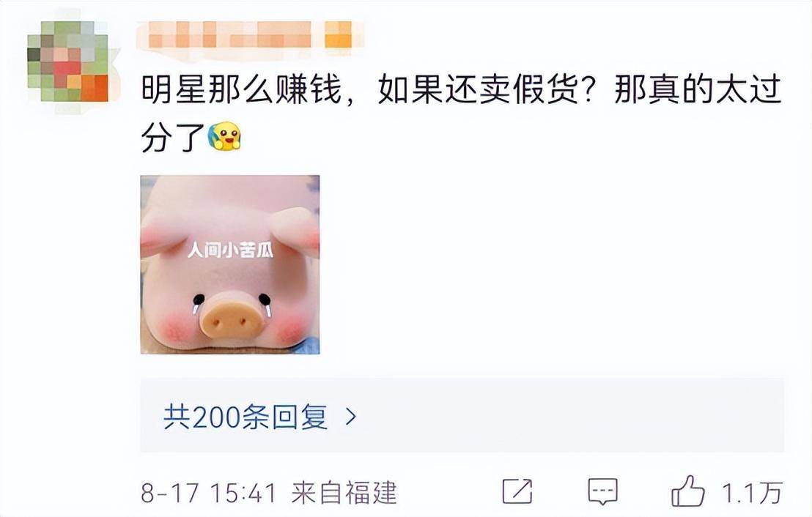Open the crying pig meme image
The width and height of the screenshot is (812, 517).
click(x=230, y=264)
